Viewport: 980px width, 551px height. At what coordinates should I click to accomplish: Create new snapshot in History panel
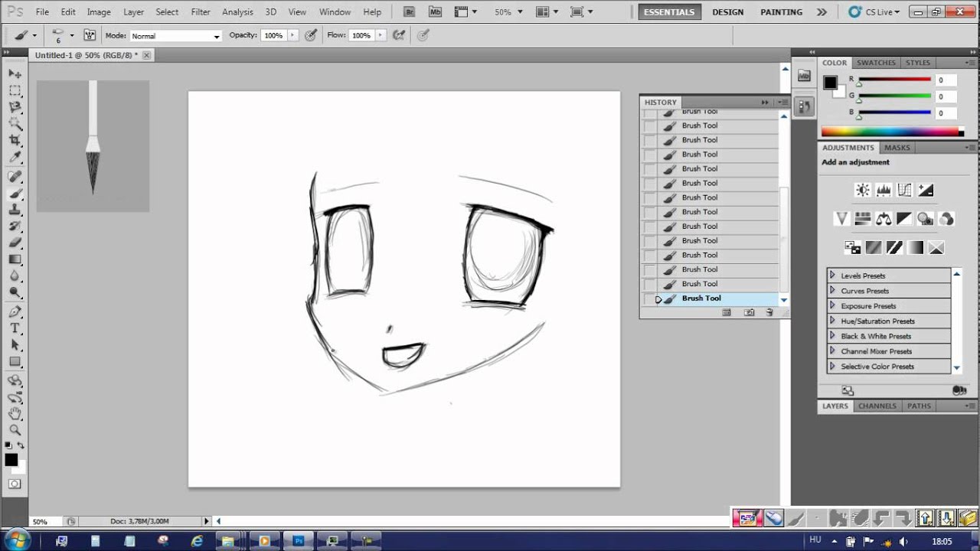[x=749, y=312]
